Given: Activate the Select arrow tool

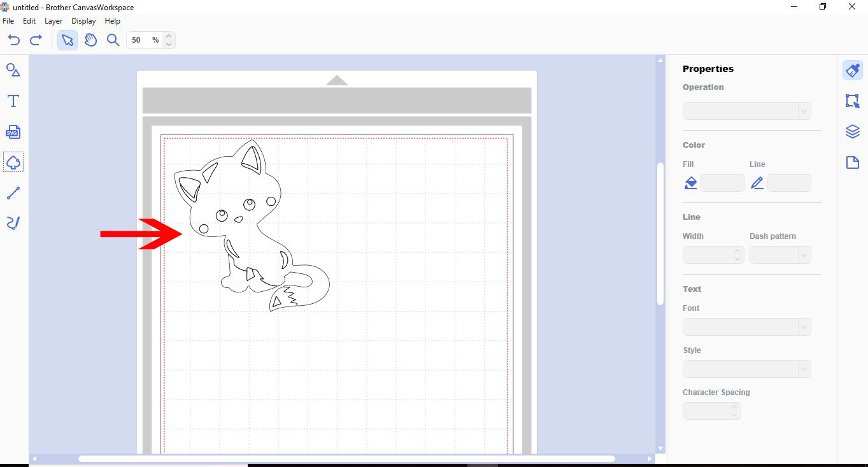Looking at the screenshot, I should coord(68,40).
